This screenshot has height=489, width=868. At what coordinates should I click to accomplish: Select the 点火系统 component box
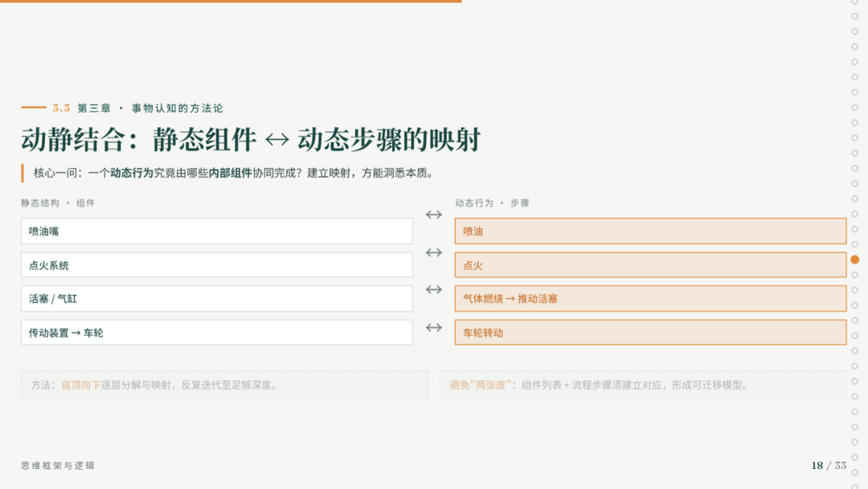(217, 265)
